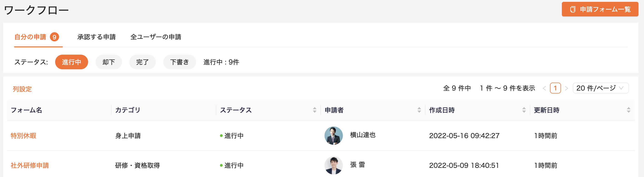Switch to the 承認する申請 tab

click(96, 37)
